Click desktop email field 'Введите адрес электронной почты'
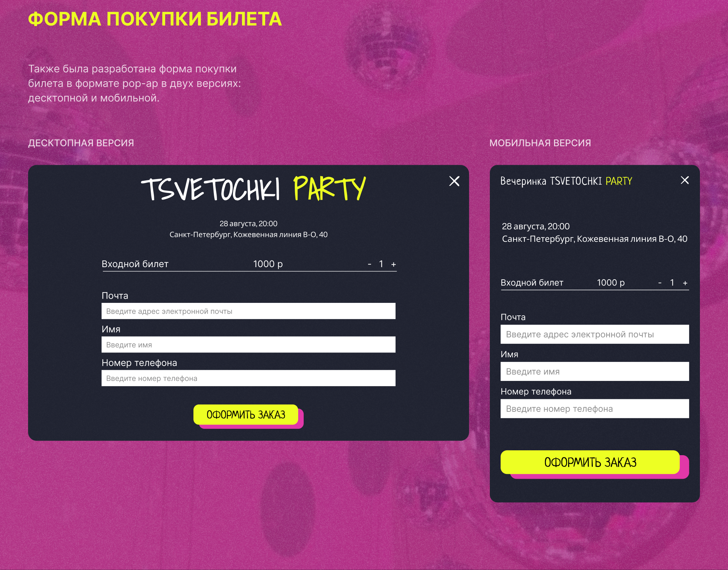 pyautogui.click(x=248, y=311)
